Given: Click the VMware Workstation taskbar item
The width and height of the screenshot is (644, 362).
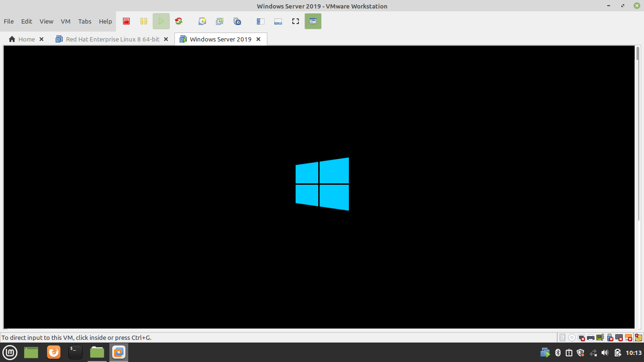Looking at the screenshot, I should tap(119, 352).
